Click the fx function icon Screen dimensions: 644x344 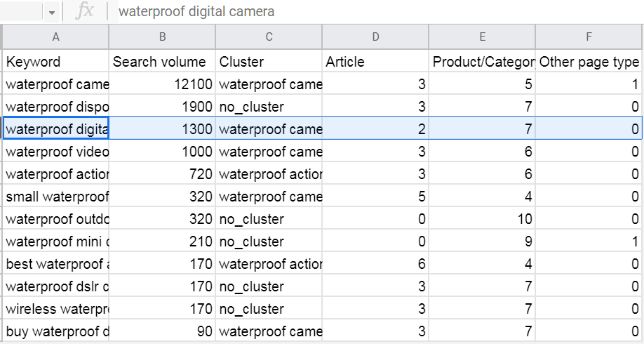coord(84,12)
